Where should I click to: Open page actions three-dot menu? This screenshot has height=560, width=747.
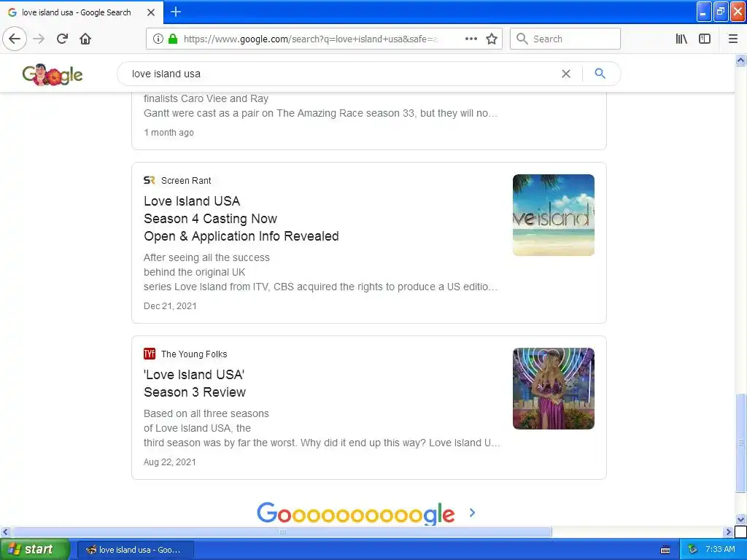471,39
